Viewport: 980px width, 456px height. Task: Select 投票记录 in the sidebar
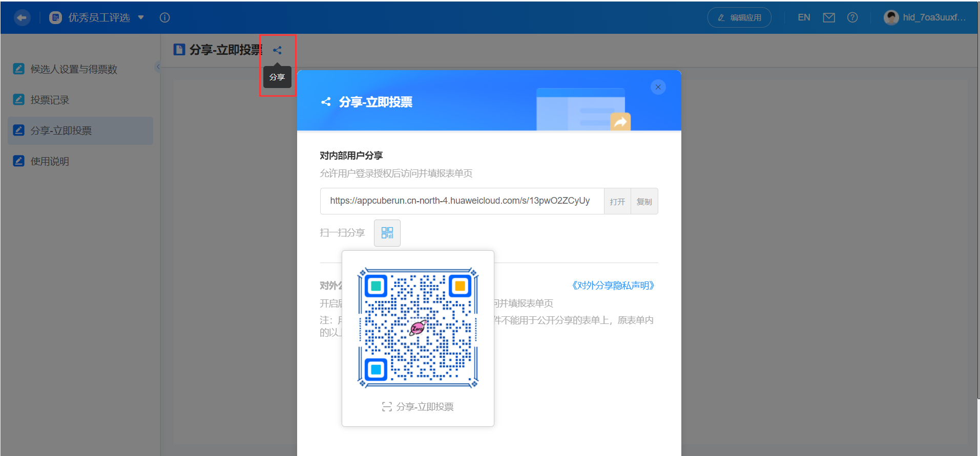[x=80, y=100]
